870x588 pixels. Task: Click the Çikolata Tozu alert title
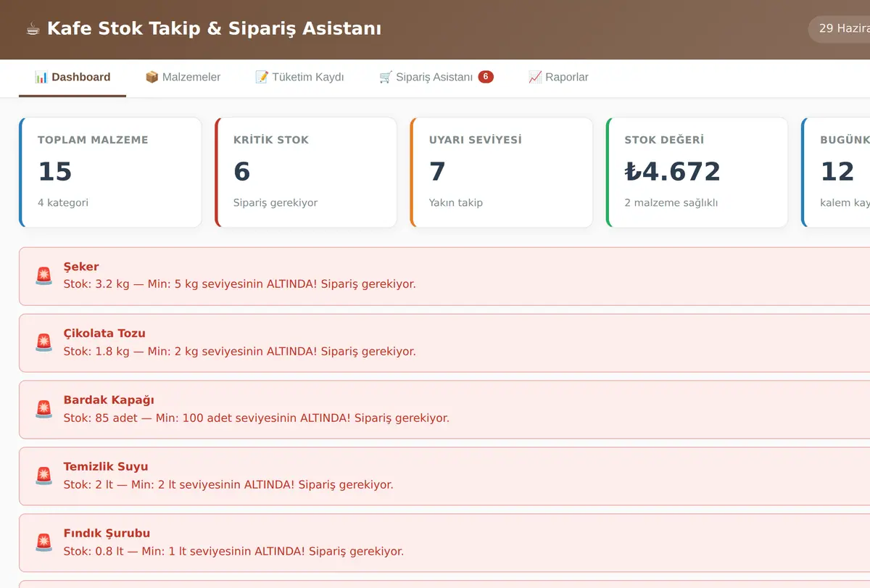(x=104, y=334)
